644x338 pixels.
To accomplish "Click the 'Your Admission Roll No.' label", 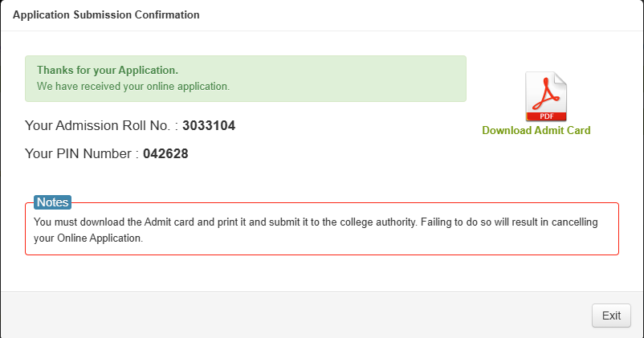I will (96, 126).
